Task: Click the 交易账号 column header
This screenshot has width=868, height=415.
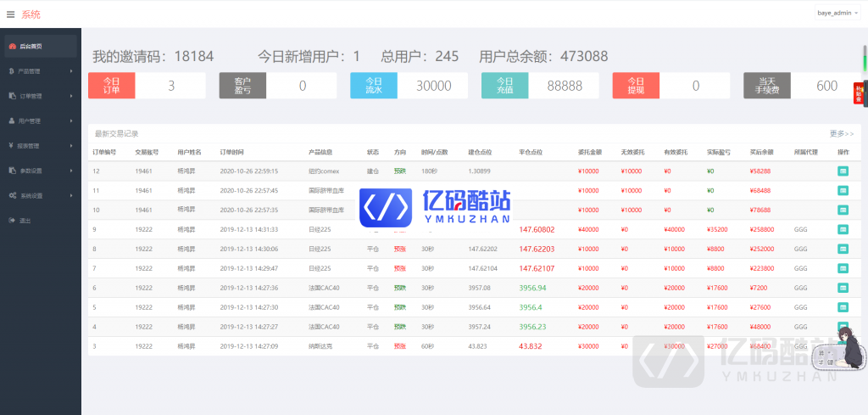Action: (147, 152)
